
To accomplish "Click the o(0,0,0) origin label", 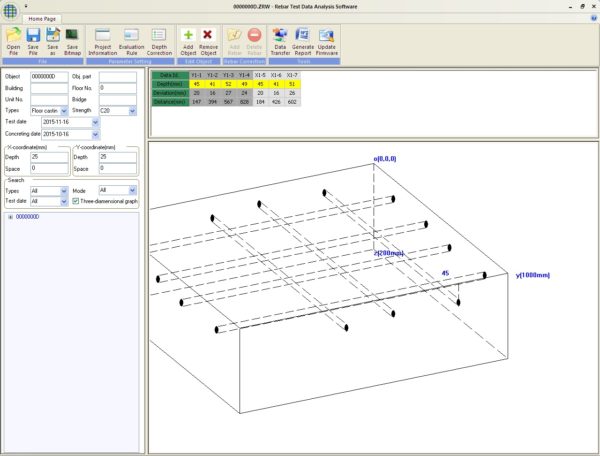I will [385, 159].
